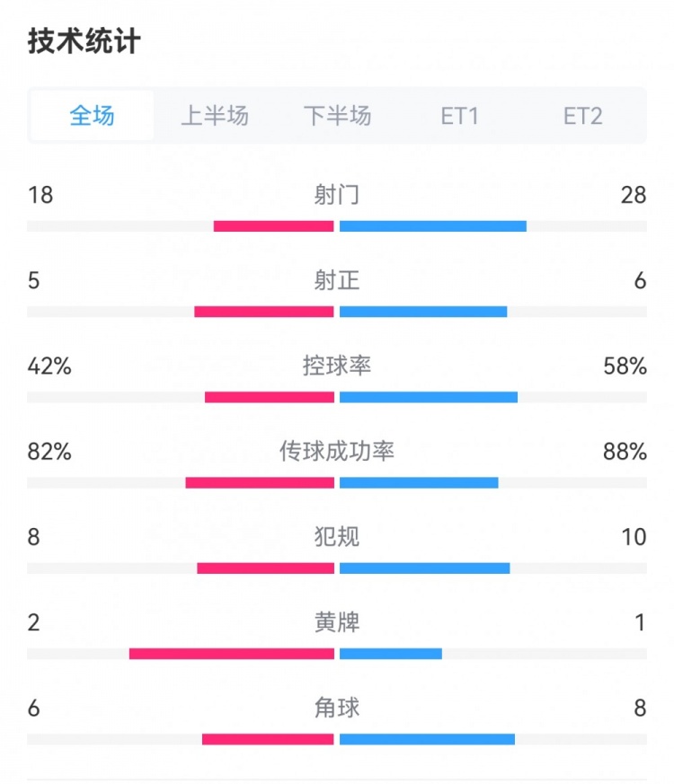Image resolution: width=674 pixels, height=784 pixels.
Task: Click the 黄牌 yellow cards label
Action: (x=337, y=622)
